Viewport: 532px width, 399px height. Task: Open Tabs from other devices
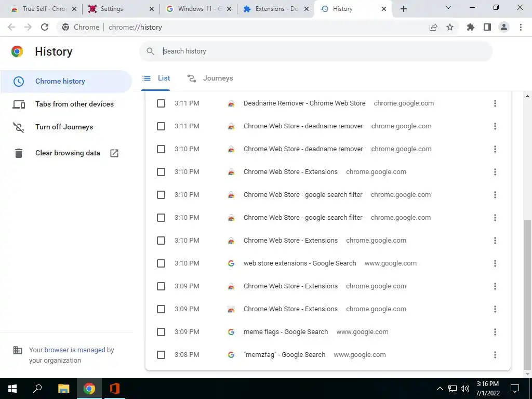click(x=66, y=104)
